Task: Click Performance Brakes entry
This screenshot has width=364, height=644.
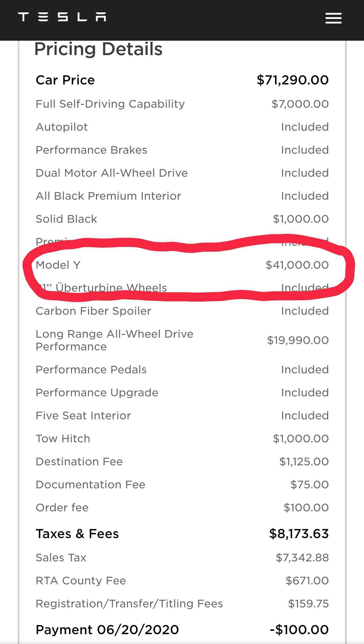Action: (182, 150)
